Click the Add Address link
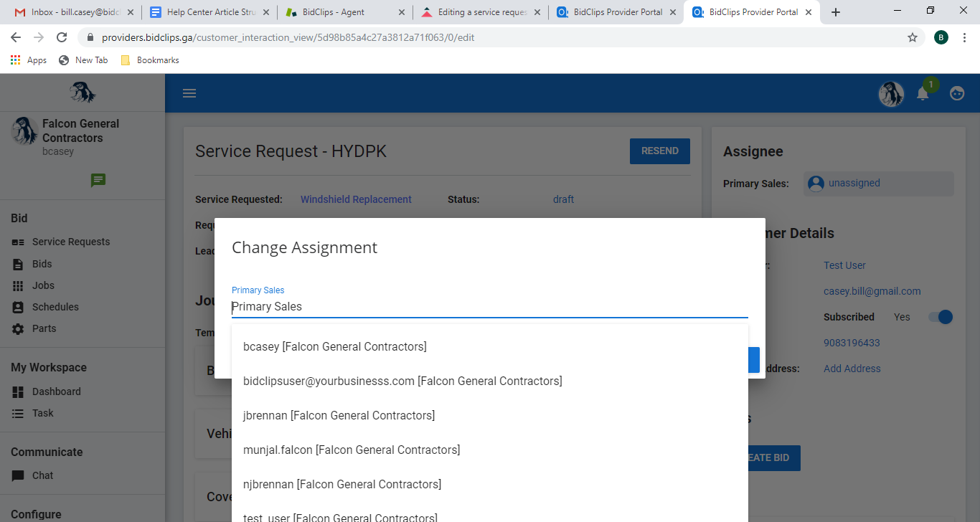This screenshot has width=980, height=522. click(x=852, y=369)
